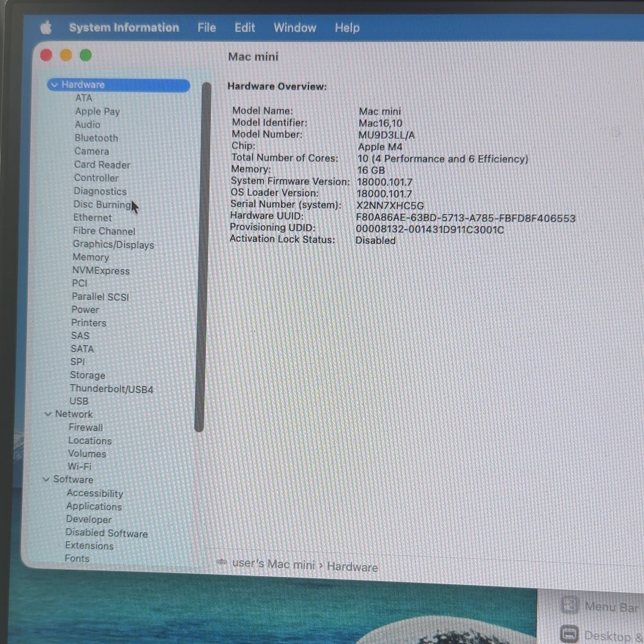Click the computer icon in path bar
Viewport: 644px width, 644px height.
[x=222, y=562]
